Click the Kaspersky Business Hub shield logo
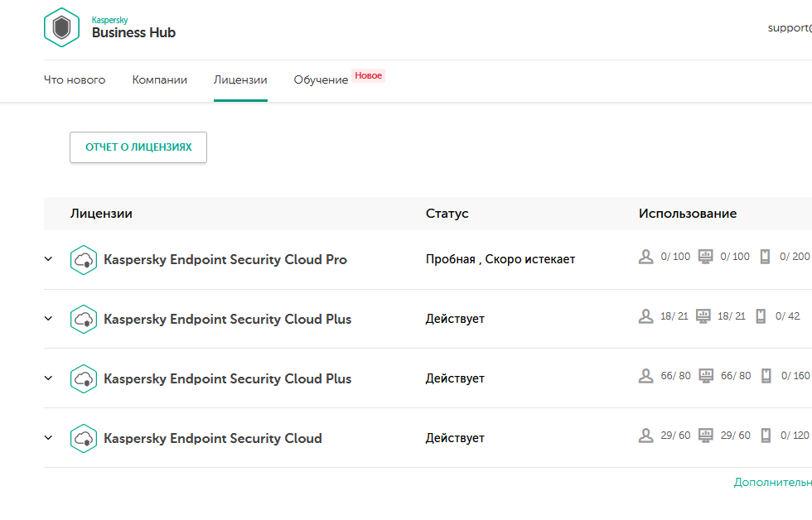 pyautogui.click(x=61, y=27)
